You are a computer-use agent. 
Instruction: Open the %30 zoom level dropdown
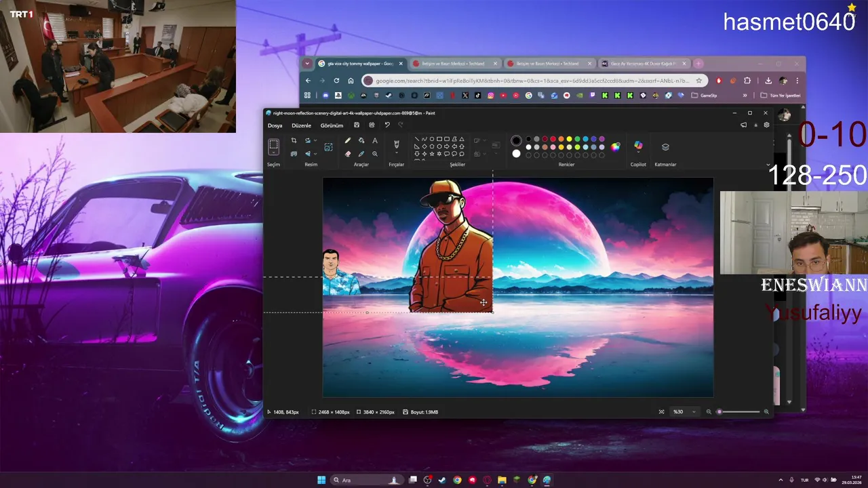coord(684,412)
